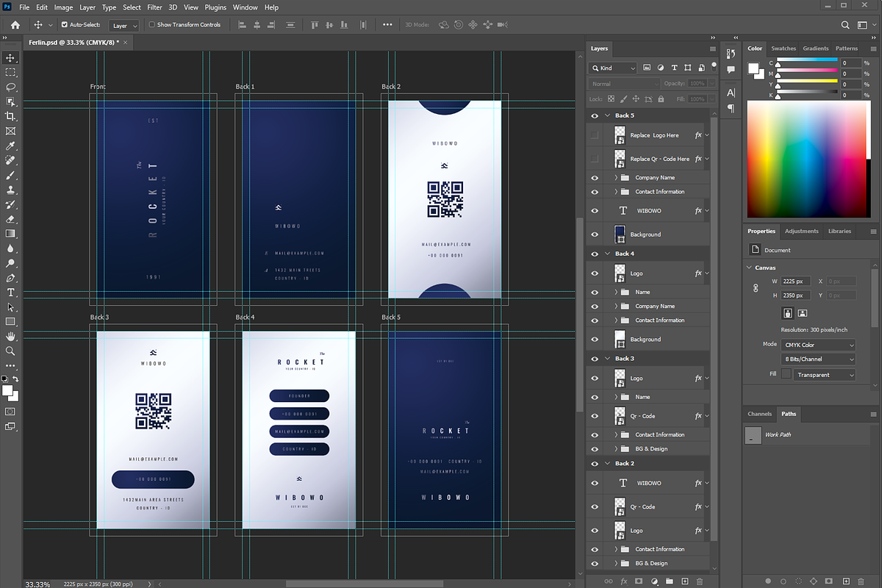Switch to the Swatches tab

pos(783,49)
